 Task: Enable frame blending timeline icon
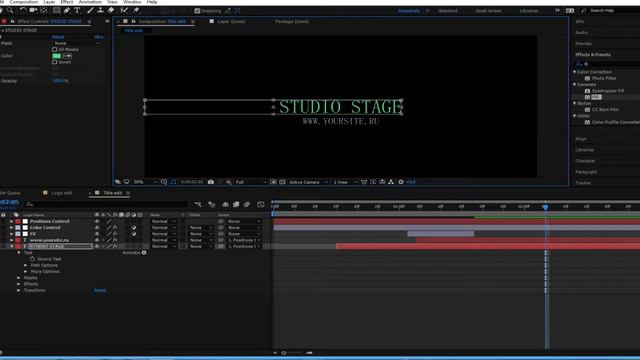coord(236,204)
